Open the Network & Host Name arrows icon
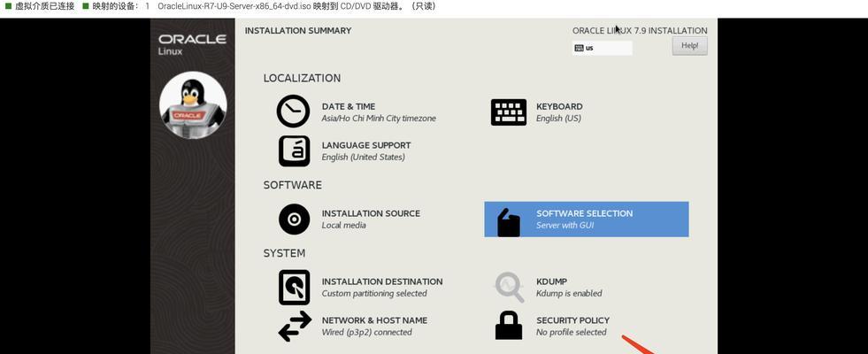Screen dimensions: 868x354 [x=295, y=326]
